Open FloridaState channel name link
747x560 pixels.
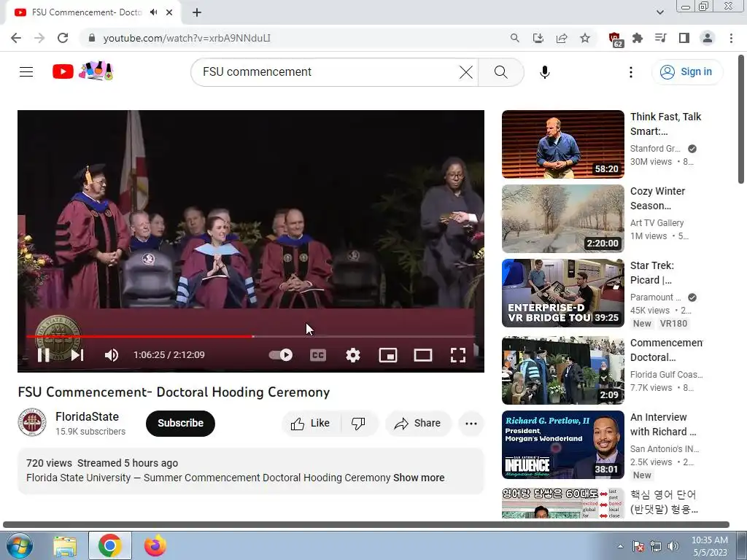tap(88, 416)
